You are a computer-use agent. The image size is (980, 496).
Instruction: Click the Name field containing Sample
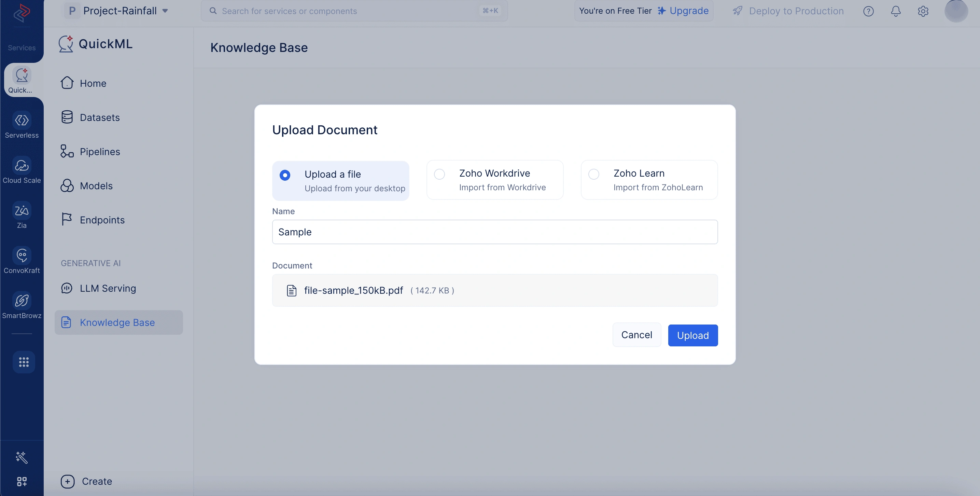[x=494, y=232]
